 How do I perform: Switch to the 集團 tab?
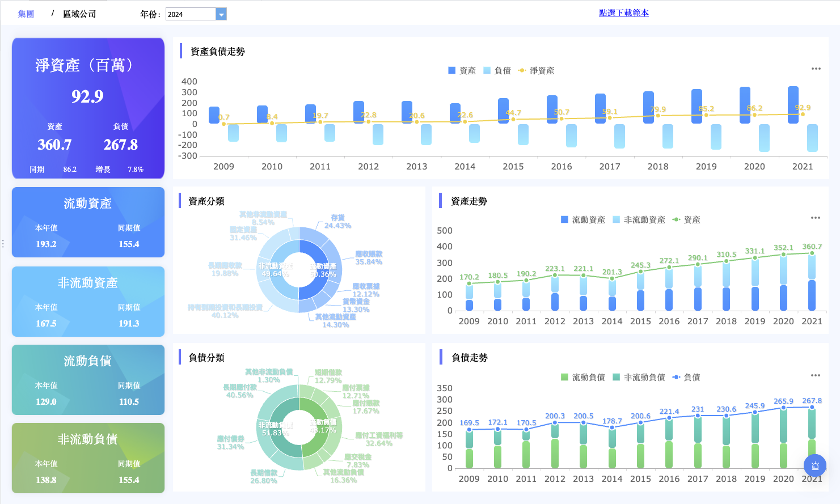pyautogui.click(x=26, y=14)
